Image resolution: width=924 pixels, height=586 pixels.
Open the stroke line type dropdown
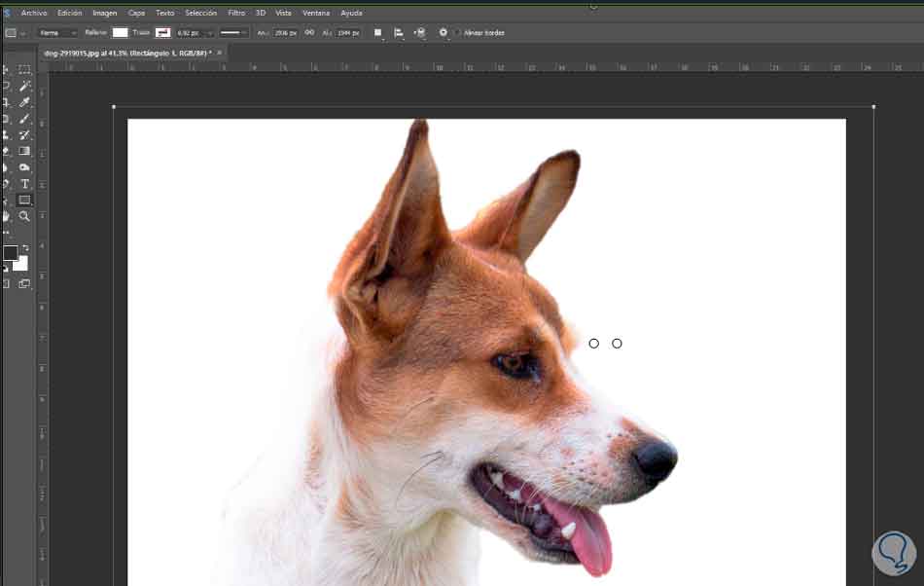click(x=233, y=33)
